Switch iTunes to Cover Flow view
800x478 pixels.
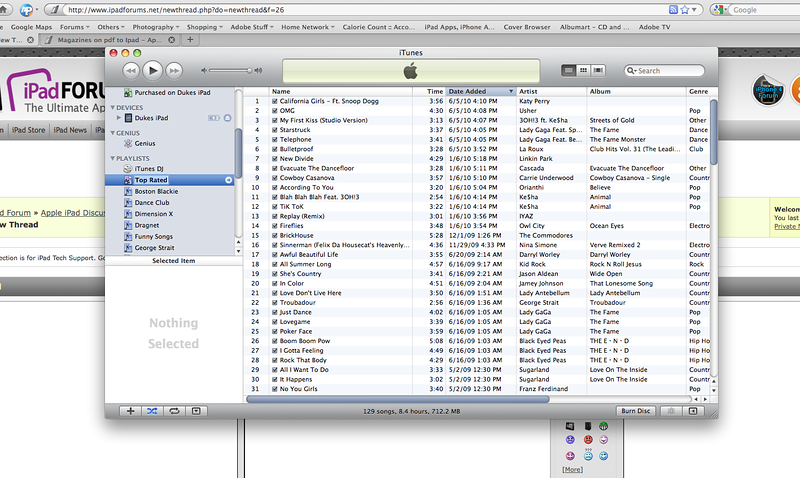click(x=598, y=70)
